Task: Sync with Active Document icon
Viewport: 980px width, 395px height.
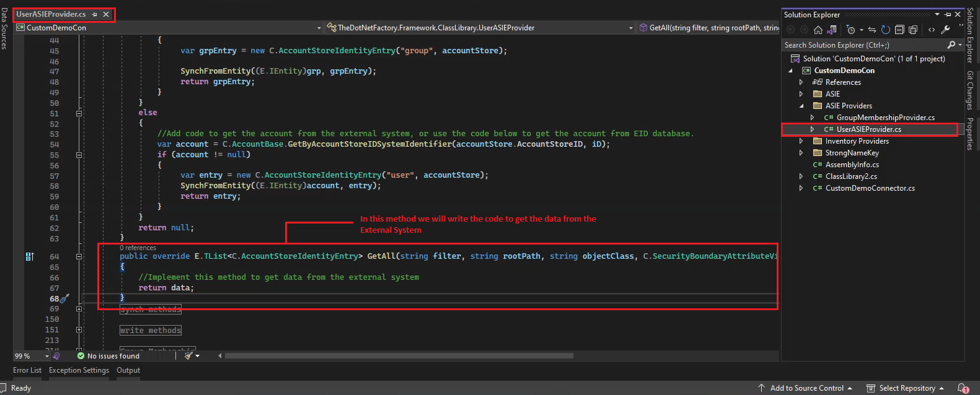Action: click(x=872, y=30)
